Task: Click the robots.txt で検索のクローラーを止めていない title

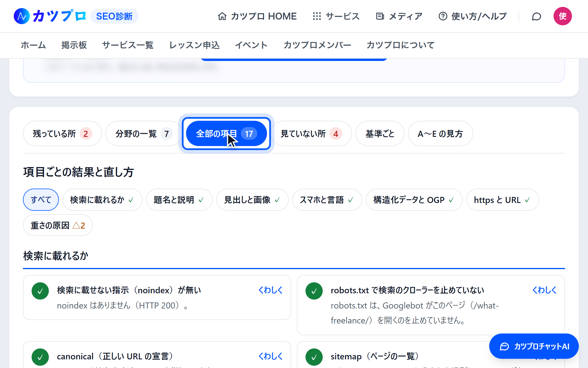Action: coord(407,290)
